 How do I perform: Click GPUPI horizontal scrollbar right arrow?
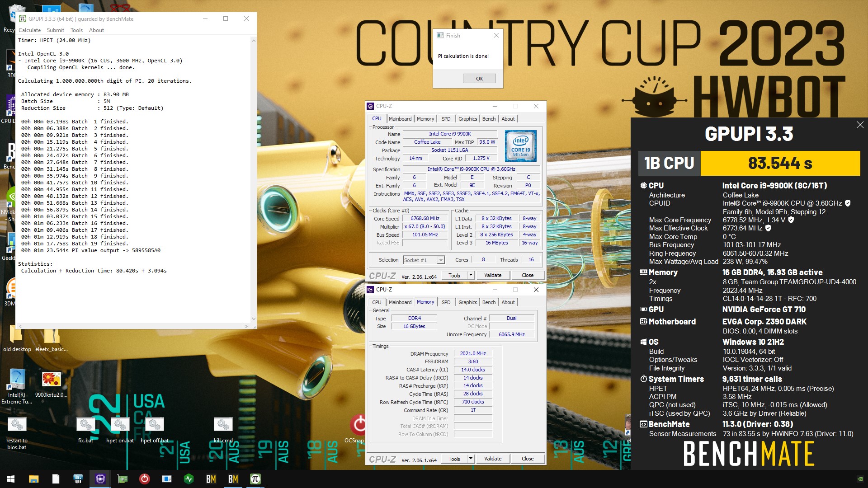click(x=246, y=326)
